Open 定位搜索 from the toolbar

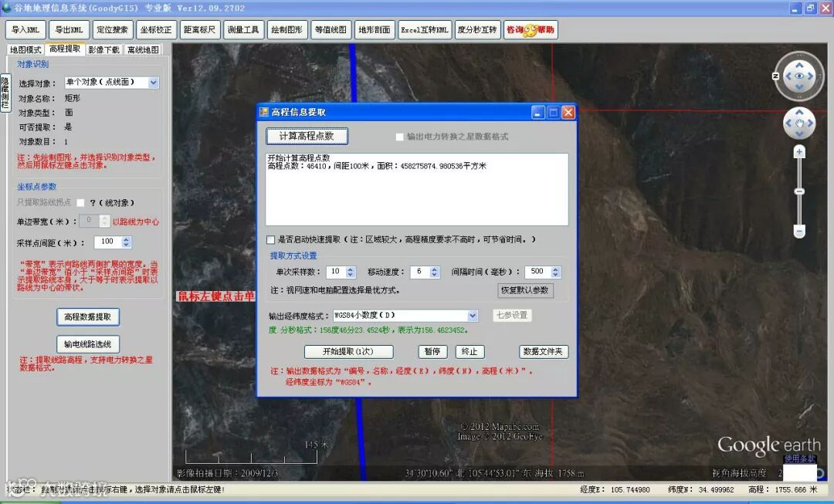point(113,30)
